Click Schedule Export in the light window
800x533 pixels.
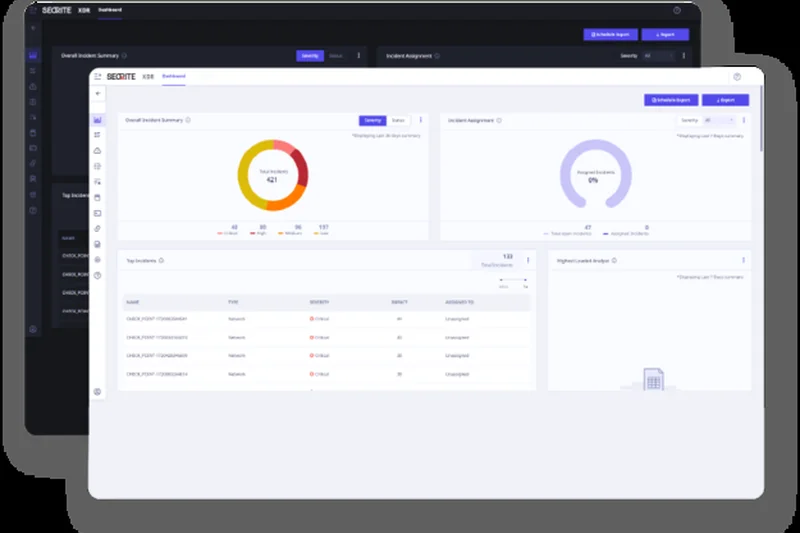point(671,100)
